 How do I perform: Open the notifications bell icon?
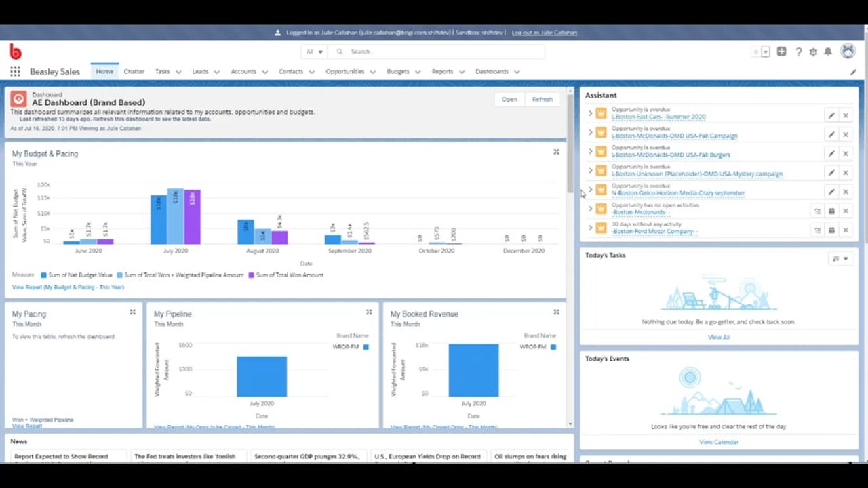click(828, 52)
